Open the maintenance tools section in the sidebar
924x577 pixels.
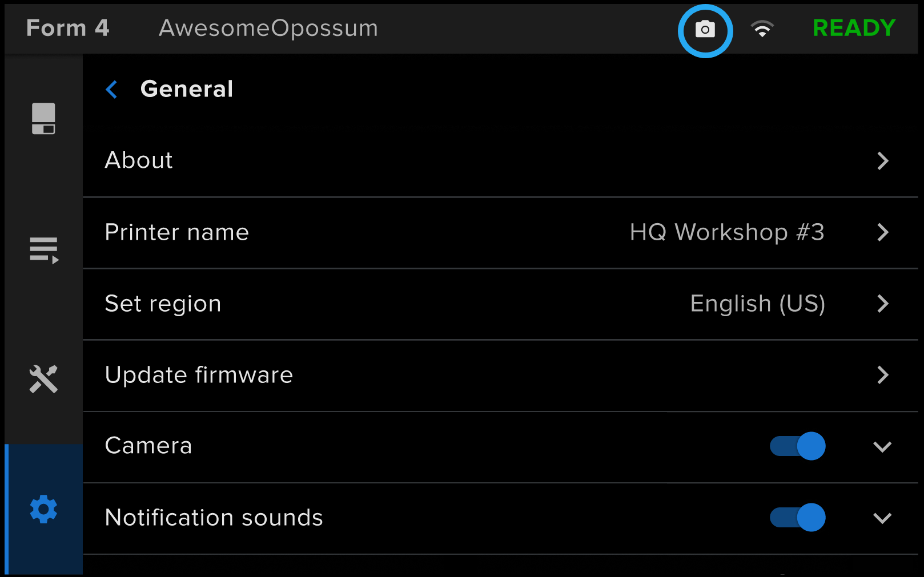(43, 378)
